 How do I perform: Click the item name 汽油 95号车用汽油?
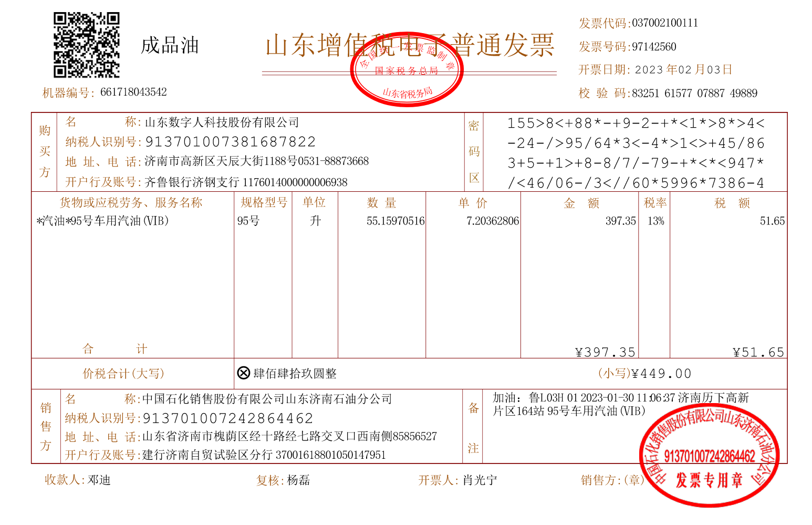click(103, 221)
